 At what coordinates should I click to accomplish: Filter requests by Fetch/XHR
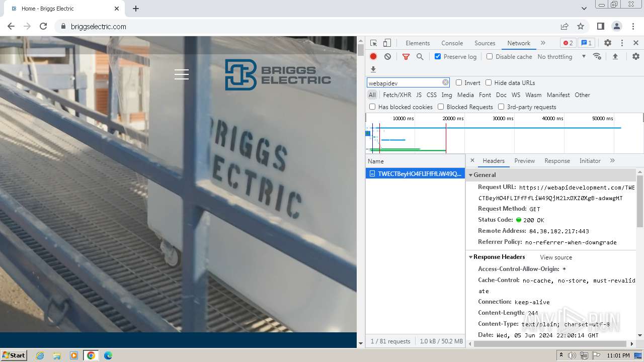tap(397, 95)
